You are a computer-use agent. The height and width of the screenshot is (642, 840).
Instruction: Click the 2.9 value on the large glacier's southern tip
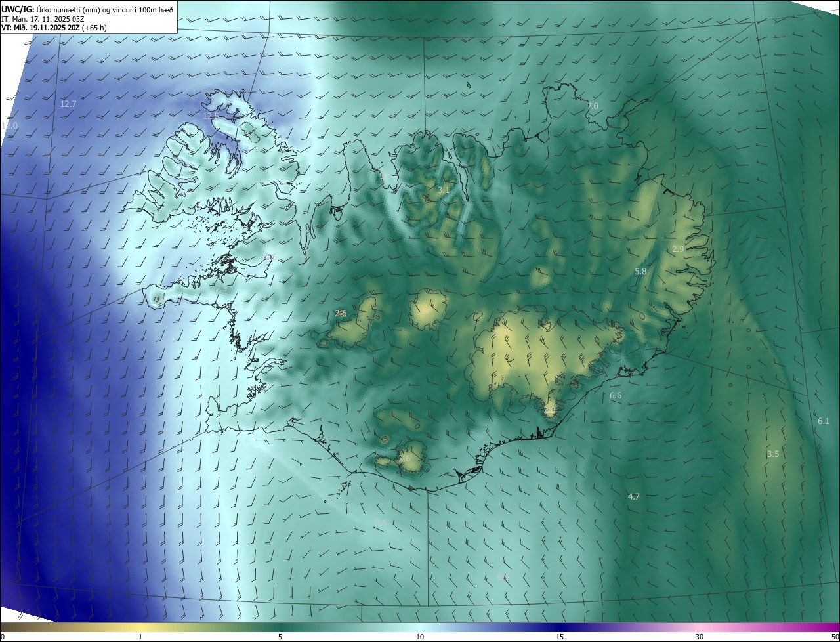tap(550, 410)
